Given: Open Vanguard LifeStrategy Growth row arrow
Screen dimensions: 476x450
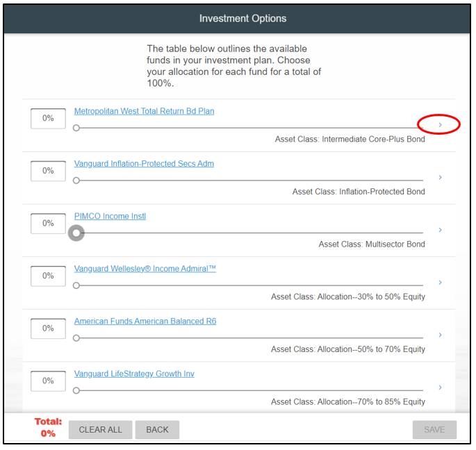Looking at the screenshot, I should (x=440, y=387).
